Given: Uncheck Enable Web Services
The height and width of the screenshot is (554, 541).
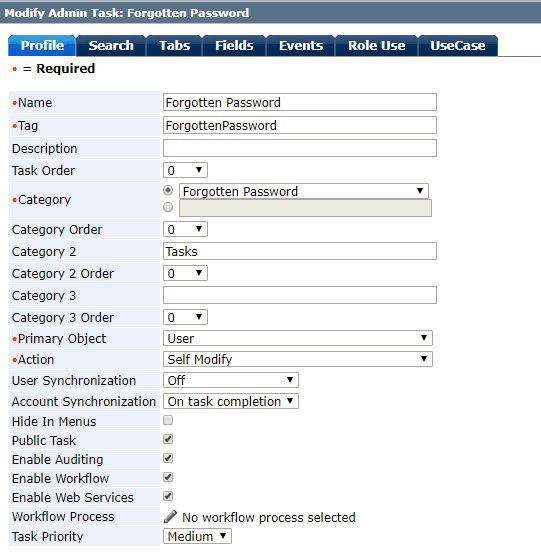Looking at the screenshot, I should click(x=168, y=496).
